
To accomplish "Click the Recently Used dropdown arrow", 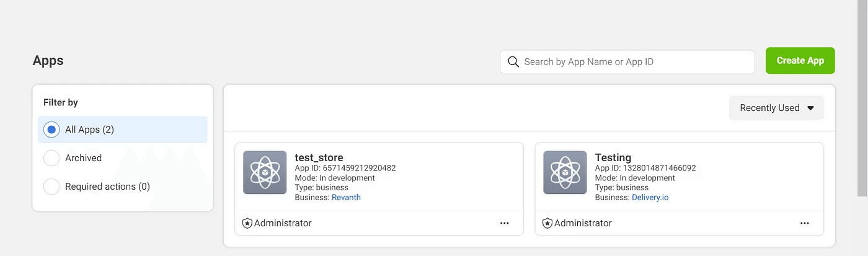I will click(810, 108).
